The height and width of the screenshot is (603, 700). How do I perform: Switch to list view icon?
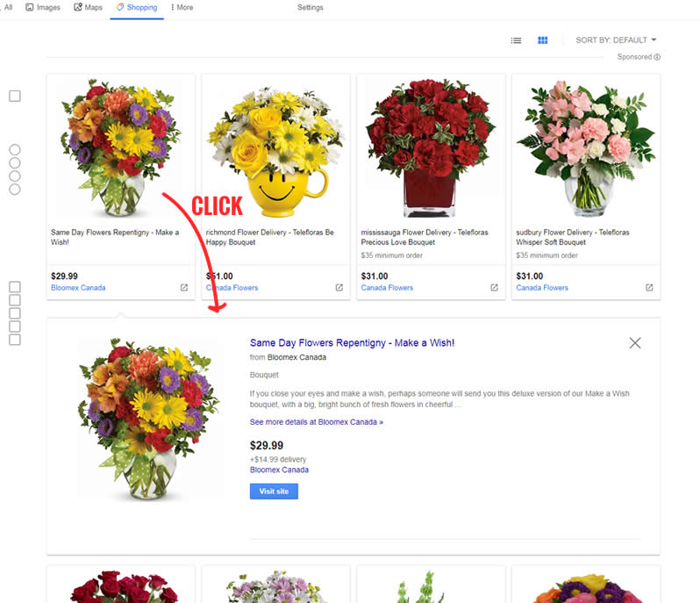[x=517, y=40]
